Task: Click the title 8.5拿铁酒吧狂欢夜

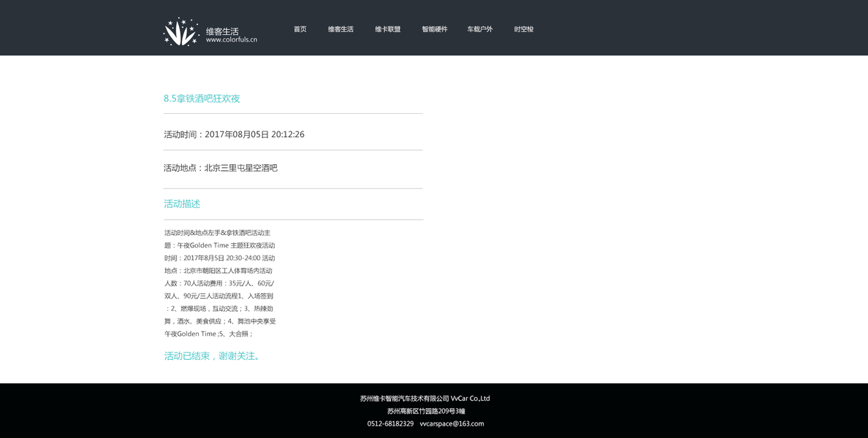Action: point(202,99)
